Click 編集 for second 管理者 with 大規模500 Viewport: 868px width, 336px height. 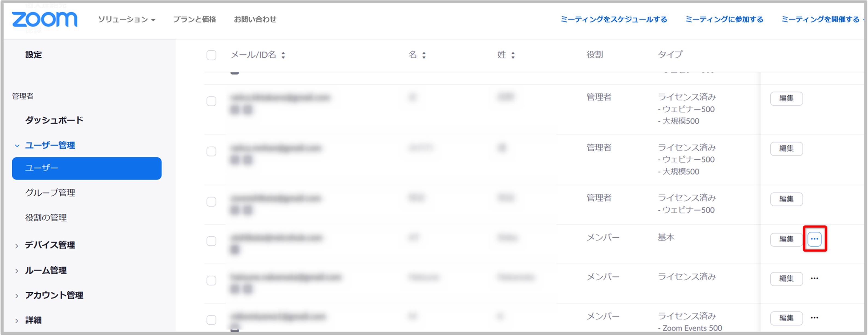pos(787,149)
